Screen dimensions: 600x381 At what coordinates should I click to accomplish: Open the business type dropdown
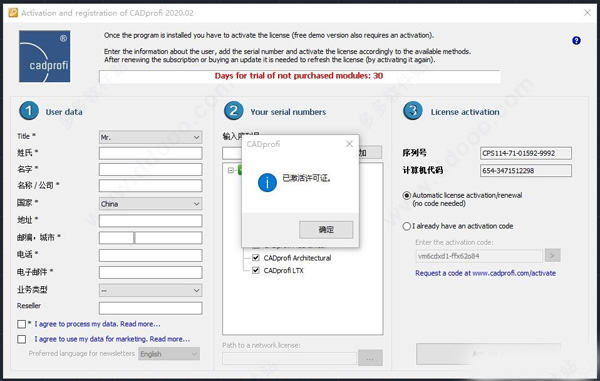pyautogui.click(x=150, y=290)
